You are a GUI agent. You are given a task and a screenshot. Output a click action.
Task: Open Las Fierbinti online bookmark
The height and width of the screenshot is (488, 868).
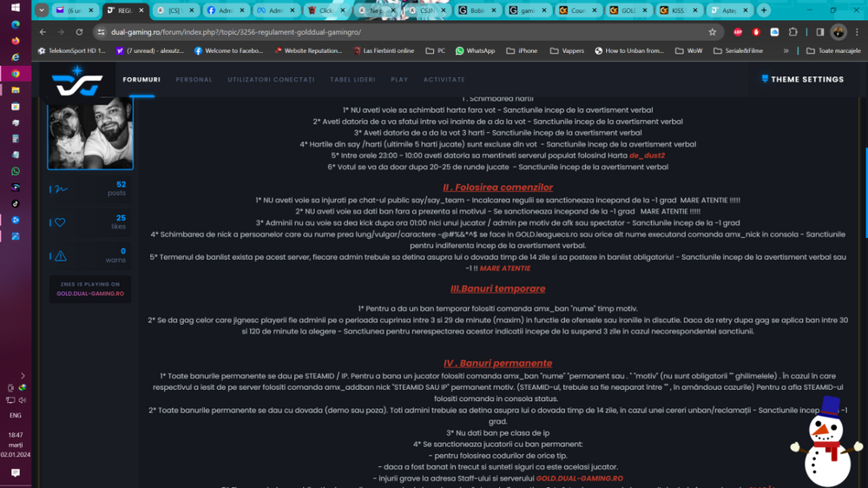coord(384,50)
